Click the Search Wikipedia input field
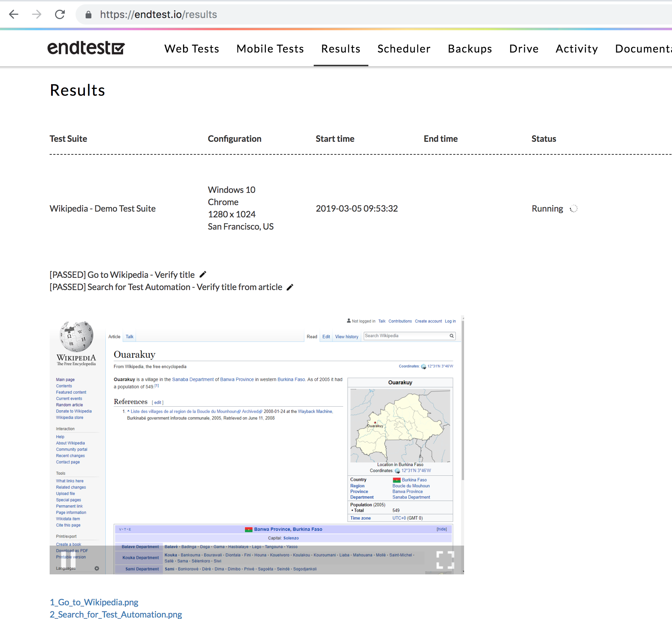This screenshot has width=672, height=619. pyautogui.click(x=399, y=335)
